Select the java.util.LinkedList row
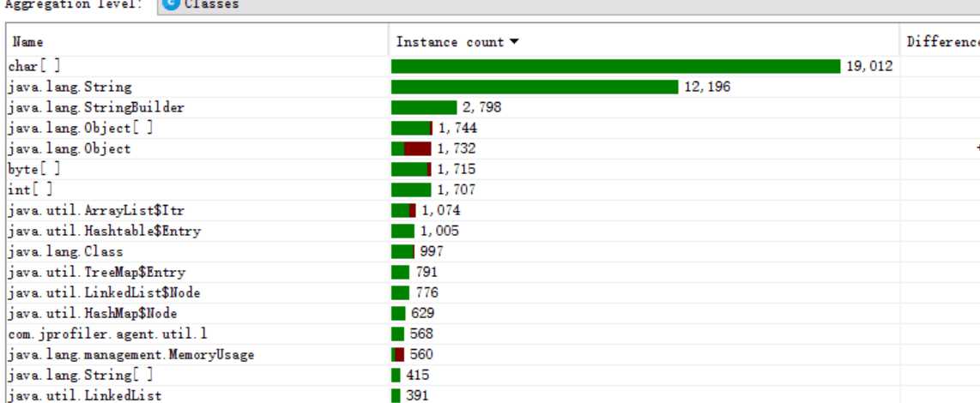Viewport: 980px width, 403px height. pyautogui.click(x=493, y=395)
